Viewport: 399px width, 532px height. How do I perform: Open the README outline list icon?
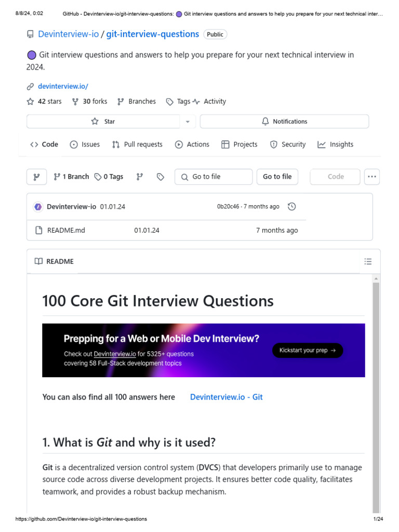pos(368,261)
